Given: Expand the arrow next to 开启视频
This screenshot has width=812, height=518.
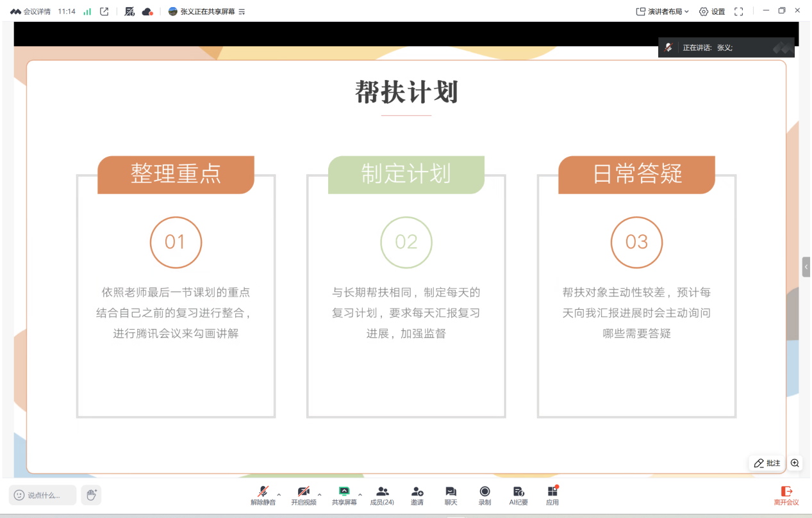Looking at the screenshot, I should (x=319, y=494).
